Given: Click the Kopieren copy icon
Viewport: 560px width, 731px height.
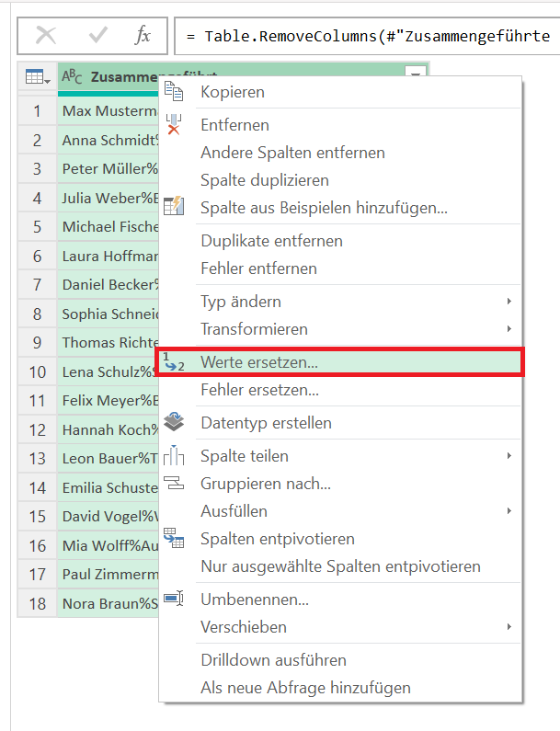Looking at the screenshot, I should click(x=174, y=91).
